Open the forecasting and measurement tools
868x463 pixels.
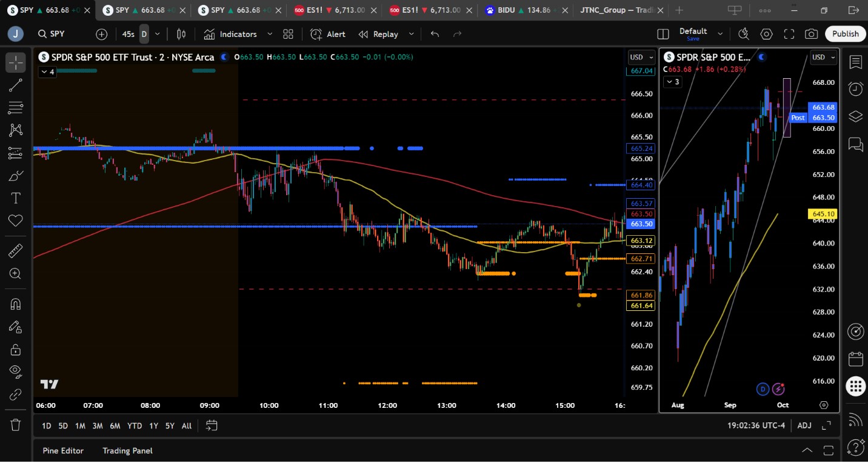tap(16, 153)
